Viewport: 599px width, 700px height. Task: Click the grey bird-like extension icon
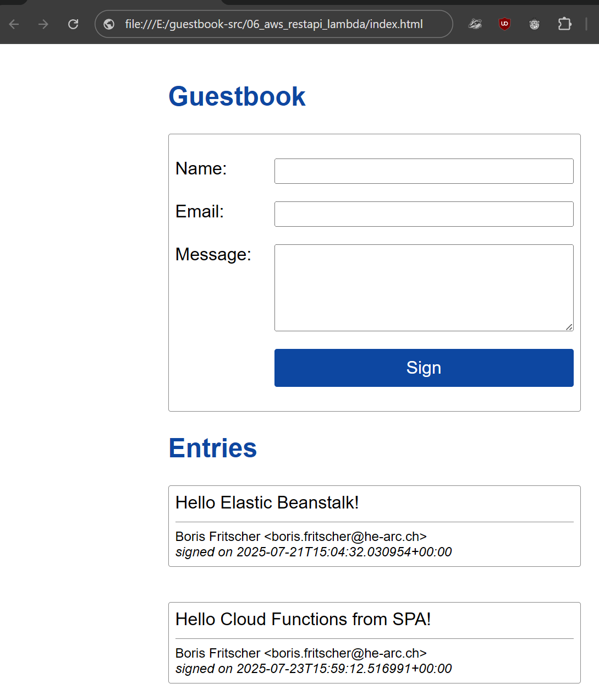pos(475,24)
